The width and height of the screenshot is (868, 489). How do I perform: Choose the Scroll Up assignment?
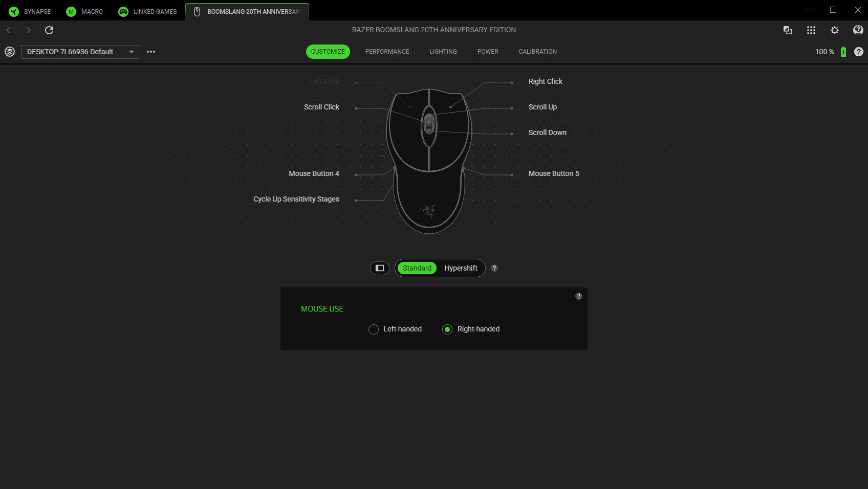pyautogui.click(x=542, y=107)
